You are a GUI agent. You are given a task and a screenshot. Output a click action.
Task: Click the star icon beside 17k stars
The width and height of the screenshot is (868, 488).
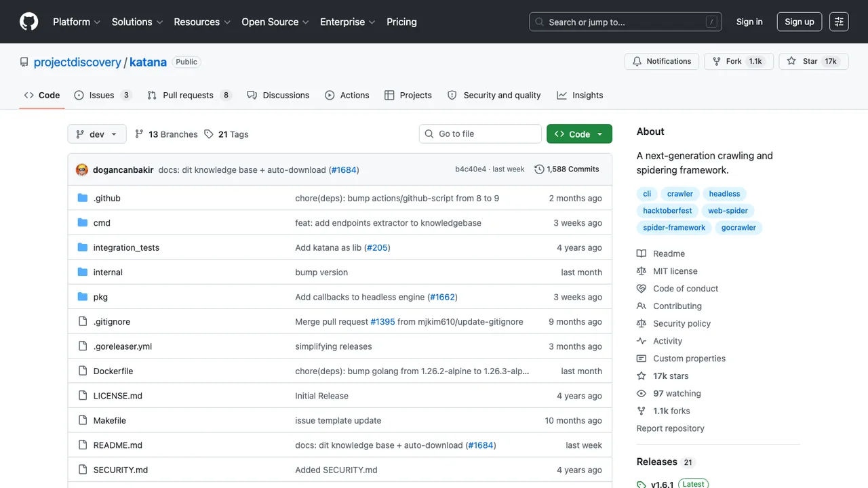point(642,376)
